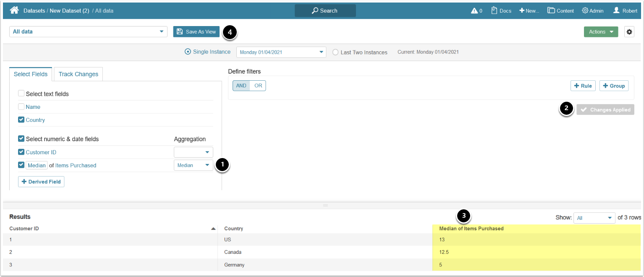The image size is (644, 277).
Task: Open the New Dataset (2) breadcrumb link
Action: click(69, 11)
